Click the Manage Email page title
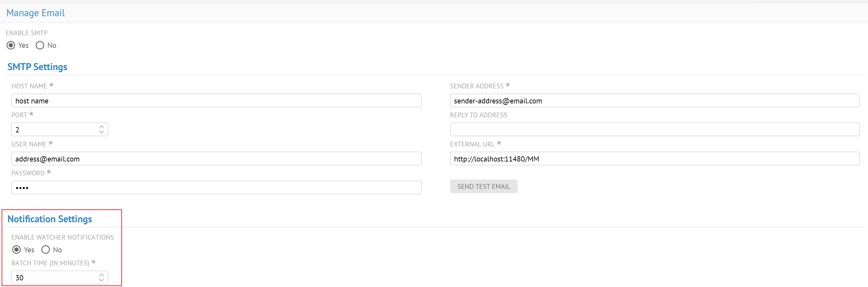 pos(35,13)
